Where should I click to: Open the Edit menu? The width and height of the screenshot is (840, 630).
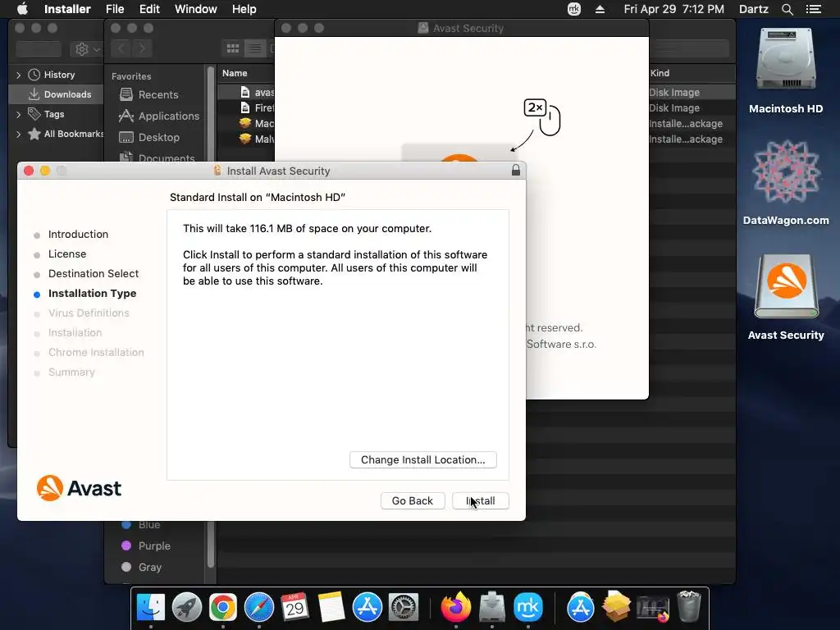coord(149,9)
